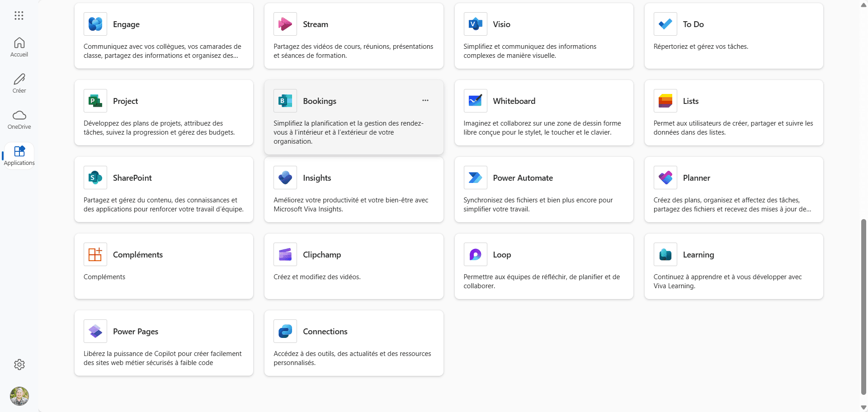Open the Power Automate app title
Image resolution: width=868 pixels, height=412 pixels.
click(523, 178)
